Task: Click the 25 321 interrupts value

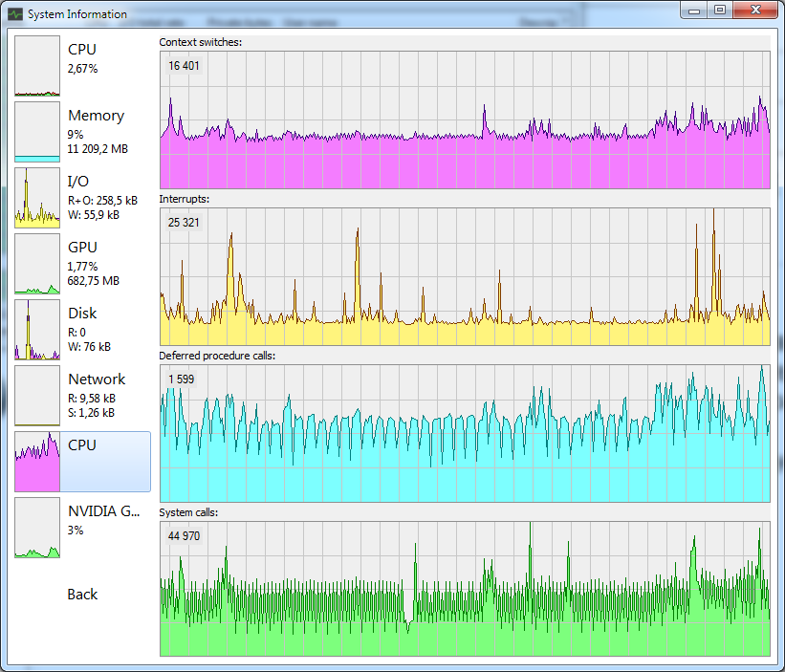Action: click(x=184, y=223)
